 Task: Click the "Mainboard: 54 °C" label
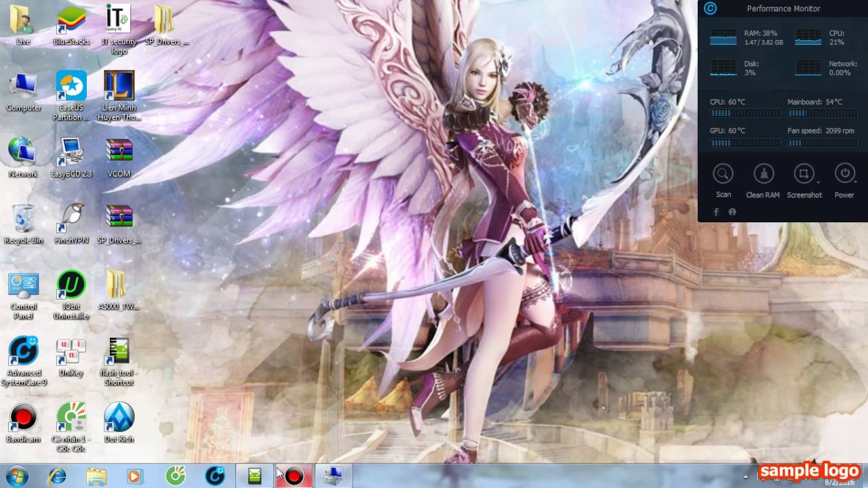[x=814, y=102]
